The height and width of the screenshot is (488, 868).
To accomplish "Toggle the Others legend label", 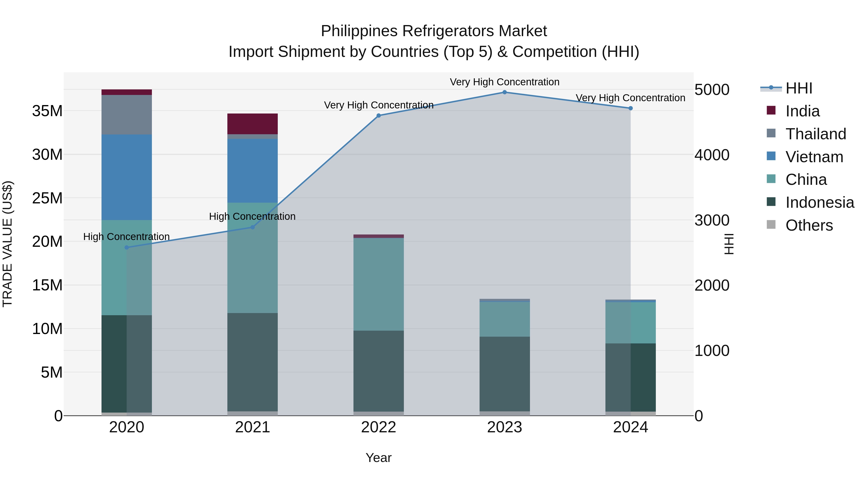I will click(809, 225).
